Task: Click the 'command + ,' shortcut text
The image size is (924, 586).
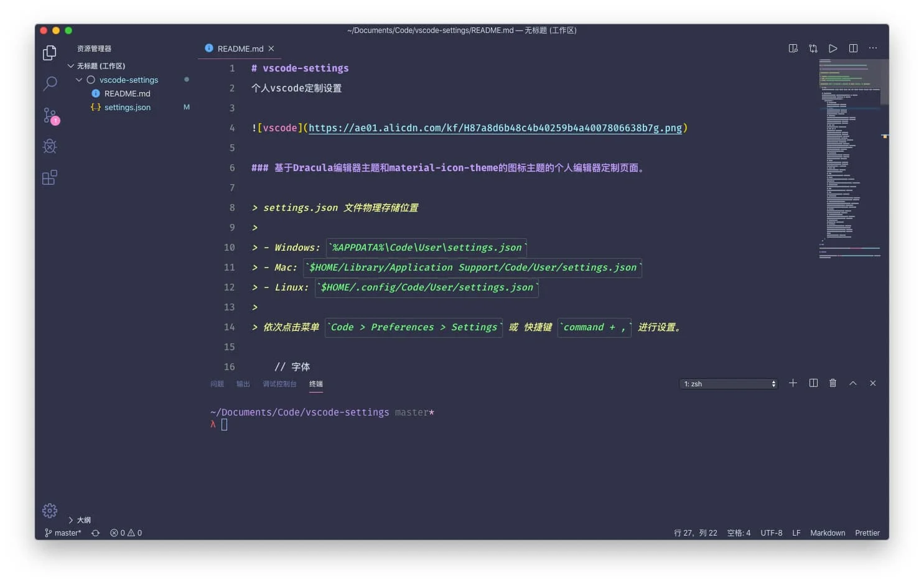Action: click(595, 327)
